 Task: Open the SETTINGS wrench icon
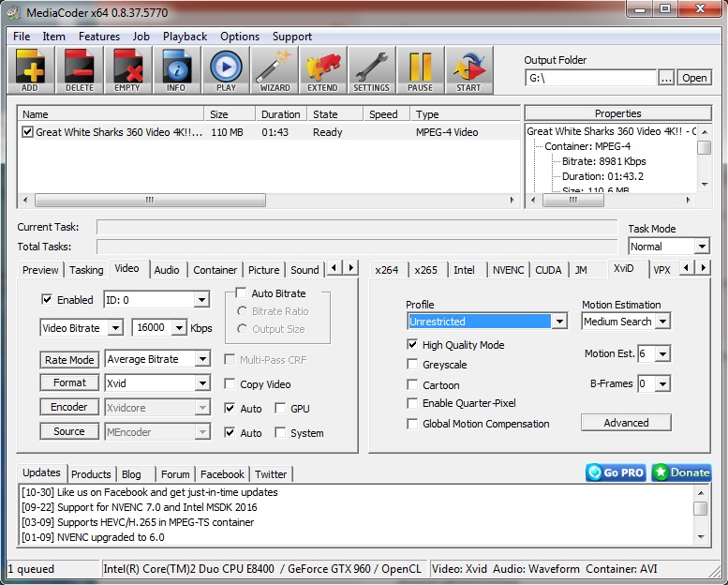click(x=371, y=70)
